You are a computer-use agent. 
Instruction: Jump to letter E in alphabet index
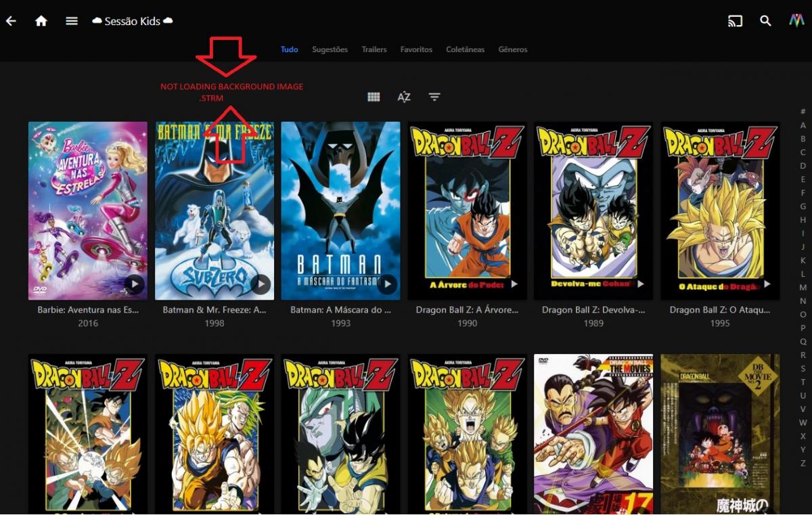tap(803, 179)
